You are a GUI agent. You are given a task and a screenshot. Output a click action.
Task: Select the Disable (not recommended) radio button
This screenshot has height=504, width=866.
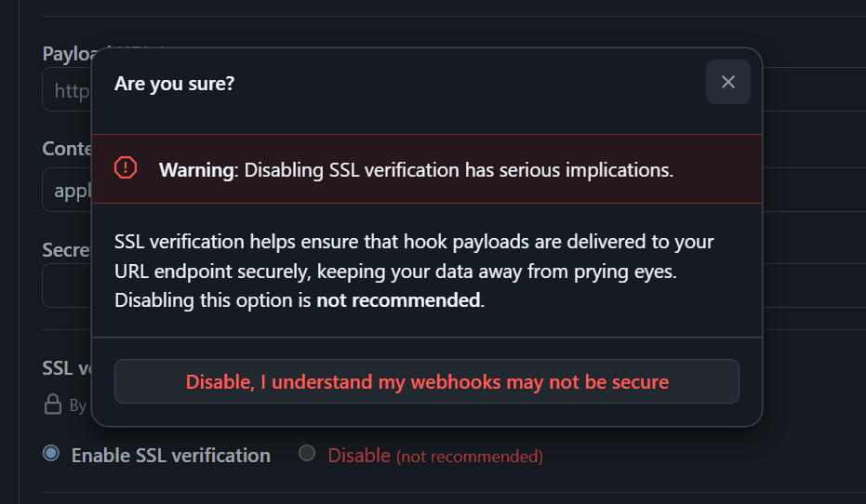(307, 454)
